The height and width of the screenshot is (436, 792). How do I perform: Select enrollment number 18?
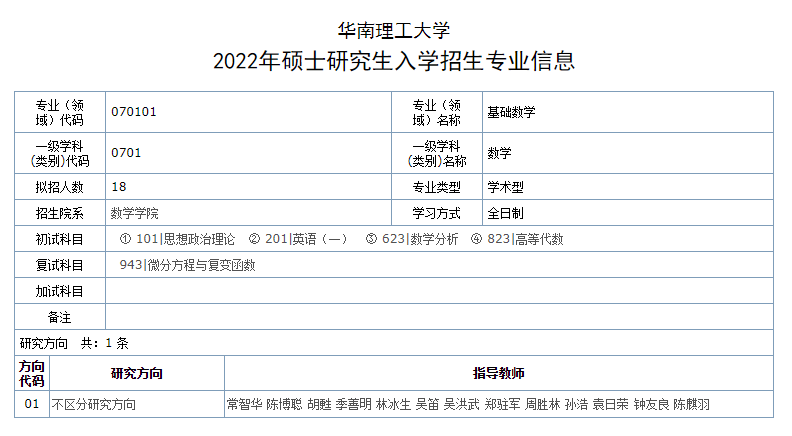[119, 186]
